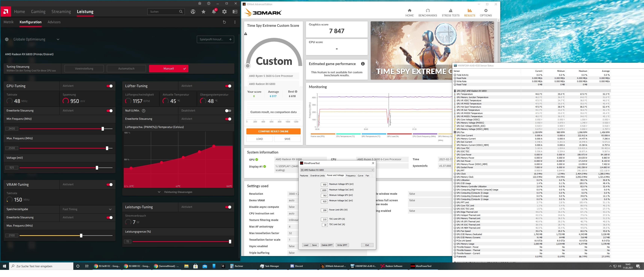The image size is (644, 277).
Task: Click the Power Limit GPU (W) field
Action: (324, 210)
